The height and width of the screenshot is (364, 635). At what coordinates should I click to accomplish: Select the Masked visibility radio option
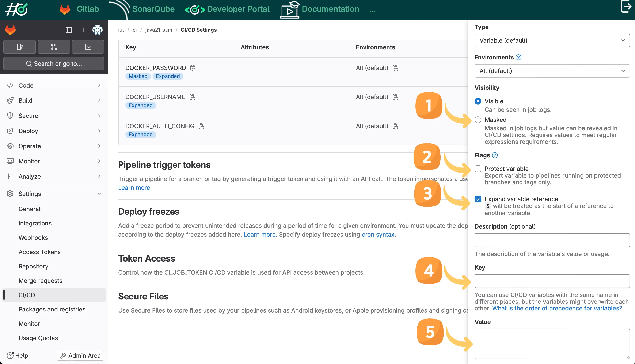coord(478,120)
